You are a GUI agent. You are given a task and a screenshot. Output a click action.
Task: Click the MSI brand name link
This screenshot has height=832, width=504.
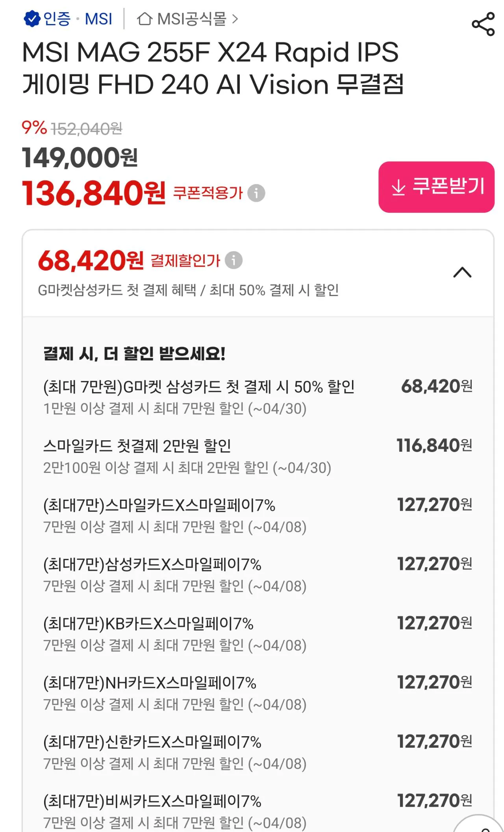pyautogui.click(x=98, y=18)
